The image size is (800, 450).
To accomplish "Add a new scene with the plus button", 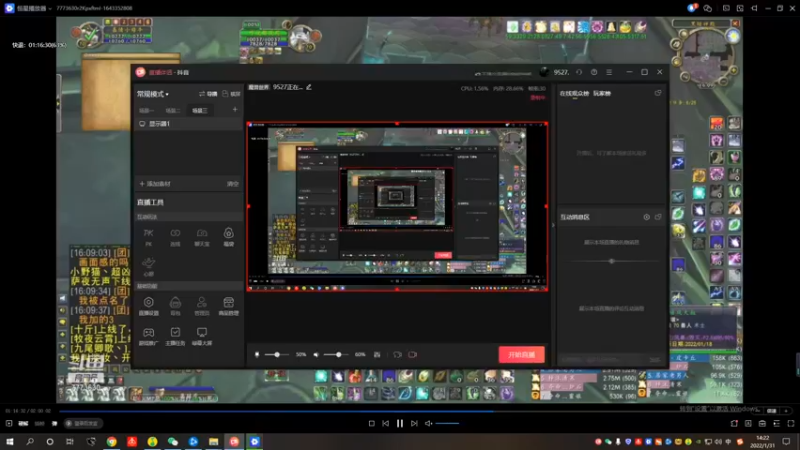I will point(235,109).
